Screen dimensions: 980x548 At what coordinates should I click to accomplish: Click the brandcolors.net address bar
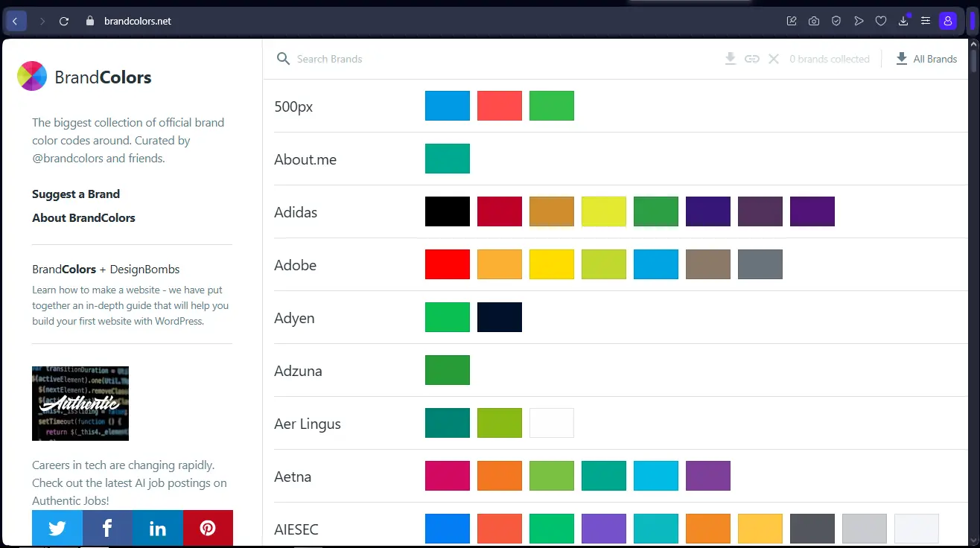click(137, 21)
